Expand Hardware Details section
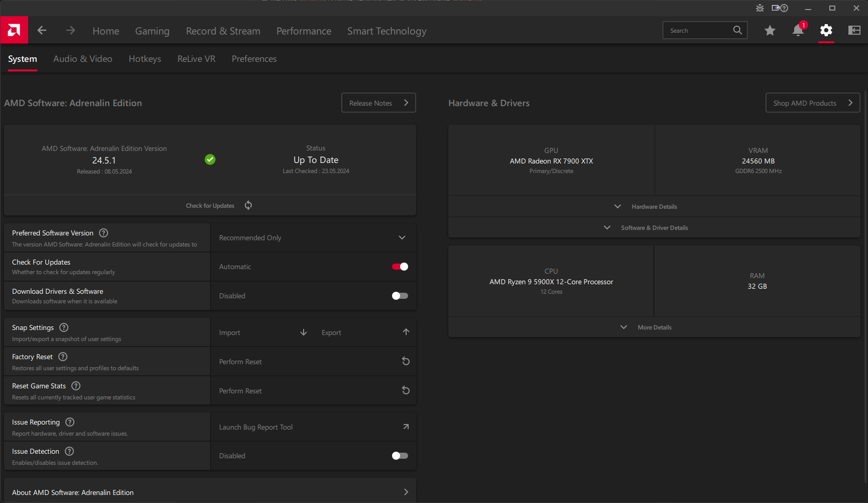Screen dimensions: 868x503 [x=654, y=207]
